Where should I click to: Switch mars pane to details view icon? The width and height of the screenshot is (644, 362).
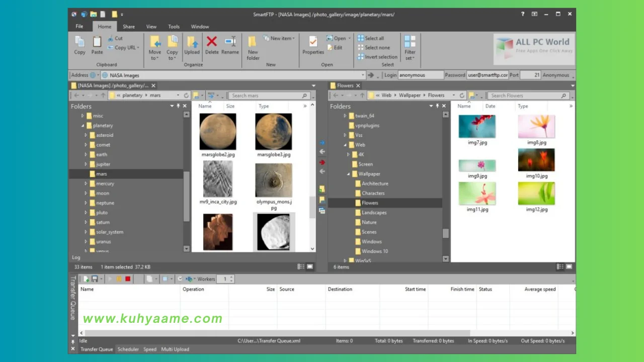click(301, 266)
